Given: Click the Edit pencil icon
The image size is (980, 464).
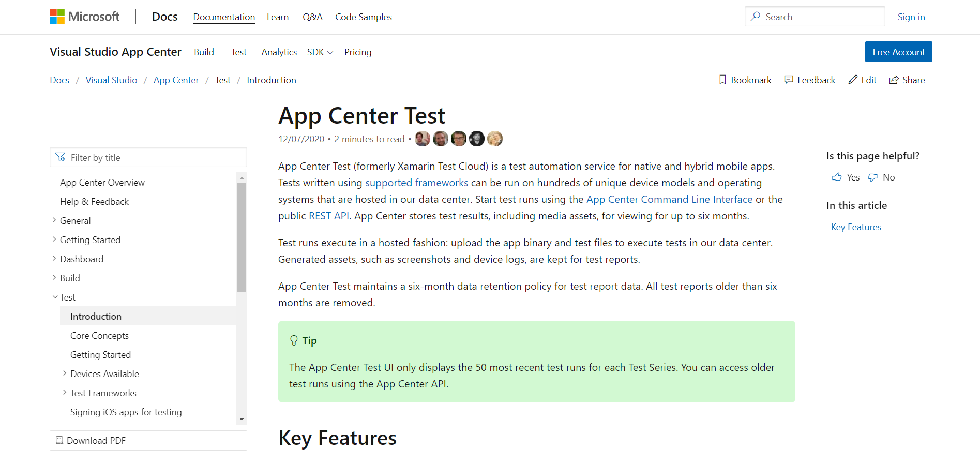Looking at the screenshot, I should pos(853,80).
